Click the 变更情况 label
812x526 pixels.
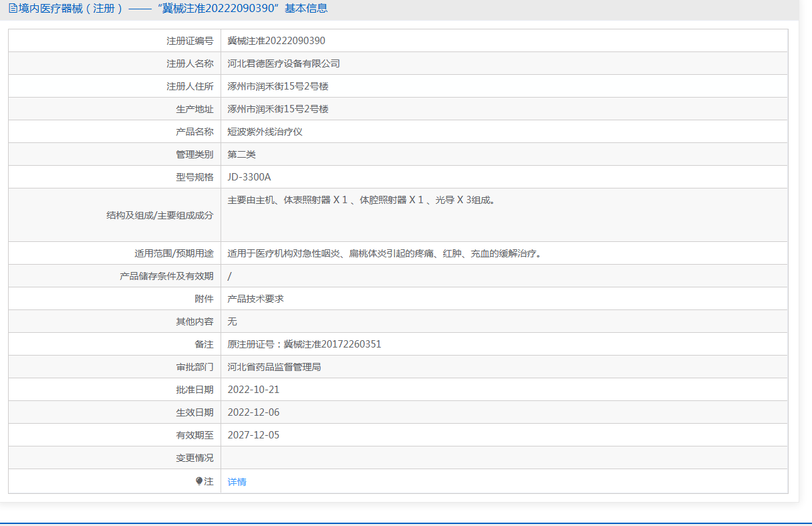click(194, 458)
